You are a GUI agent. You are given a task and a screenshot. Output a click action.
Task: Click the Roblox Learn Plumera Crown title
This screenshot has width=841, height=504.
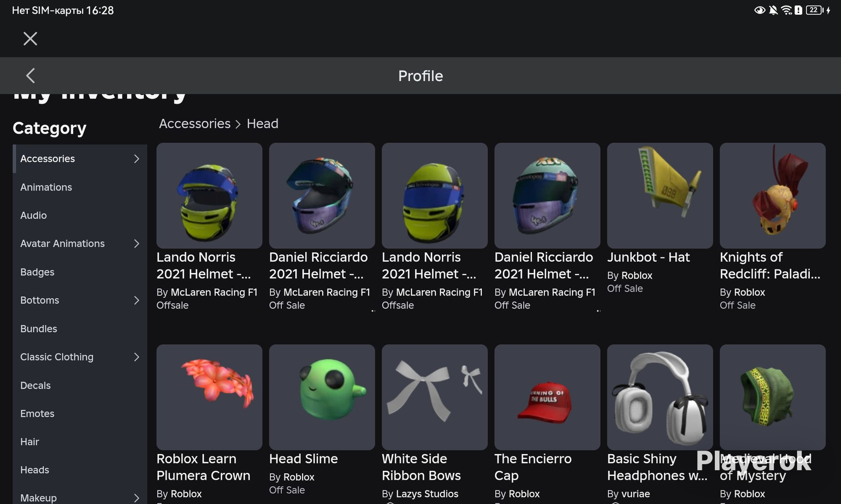click(x=203, y=467)
